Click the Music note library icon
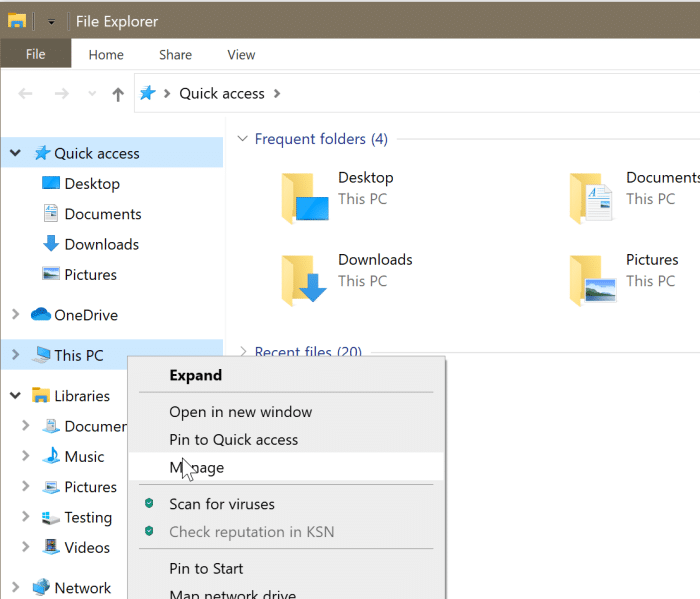700x599 pixels. 51,456
